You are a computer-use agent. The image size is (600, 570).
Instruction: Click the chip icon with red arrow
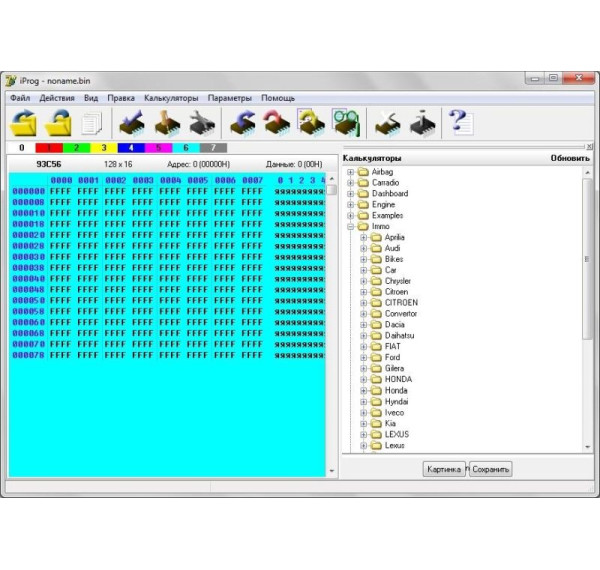(x=276, y=122)
